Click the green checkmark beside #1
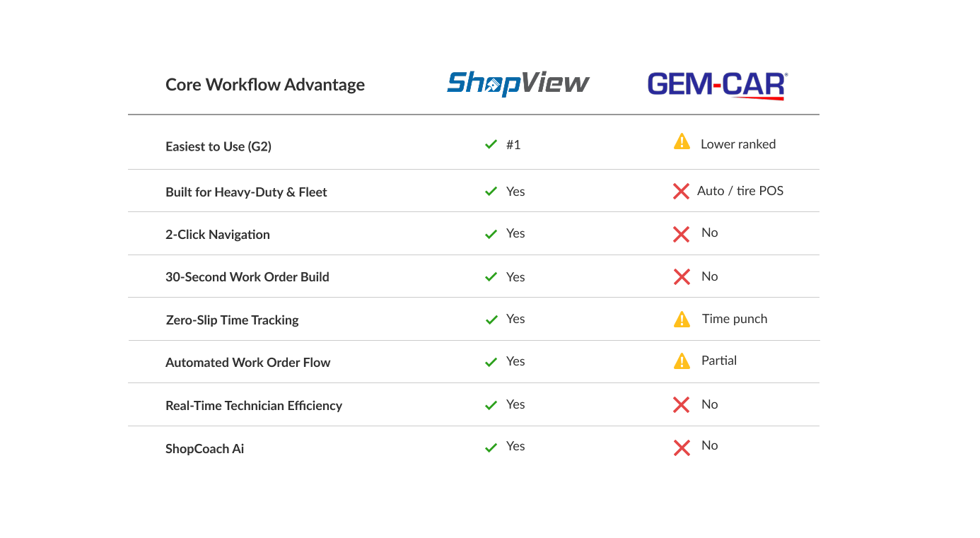The height and width of the screenshot is (538, 980). (491, 145)
